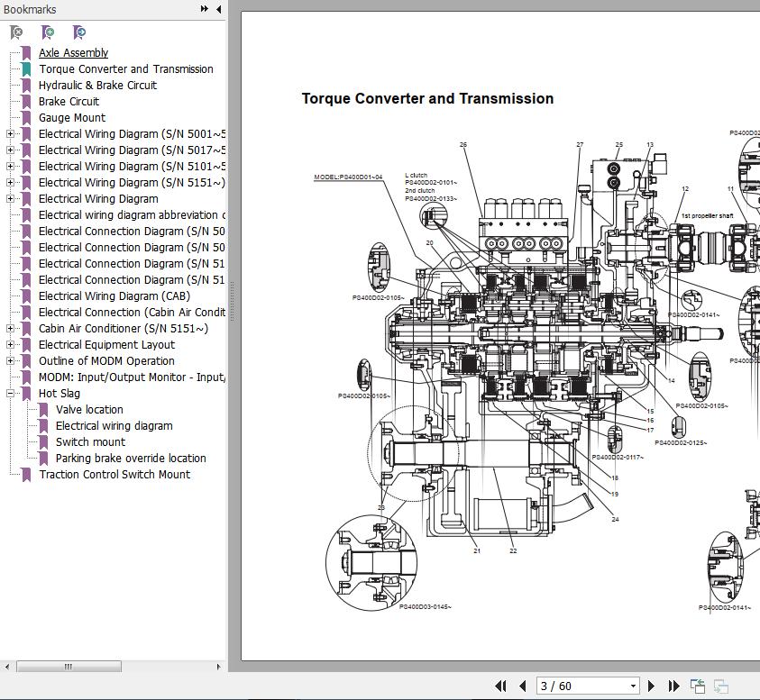Open the Switch mount bookmark

[x=90, y=442]
